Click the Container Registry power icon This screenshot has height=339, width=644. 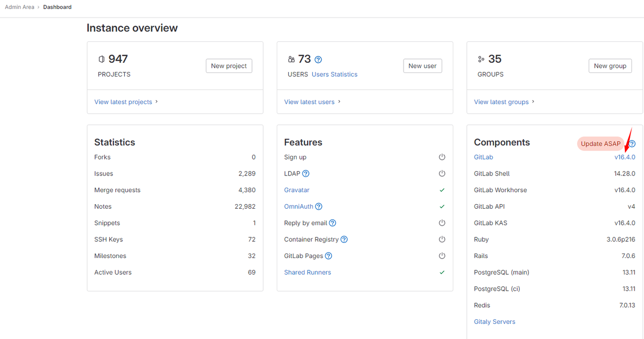click(442, 239)
